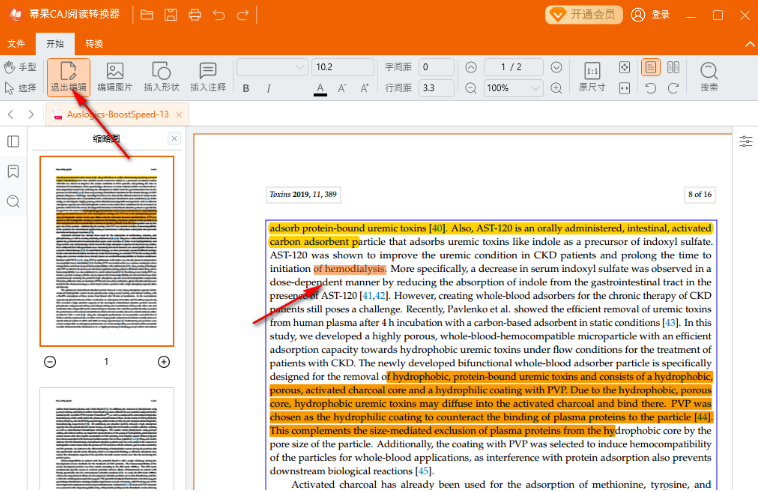Click the Toxins 2019, 11, 389 header

(303, 194)
